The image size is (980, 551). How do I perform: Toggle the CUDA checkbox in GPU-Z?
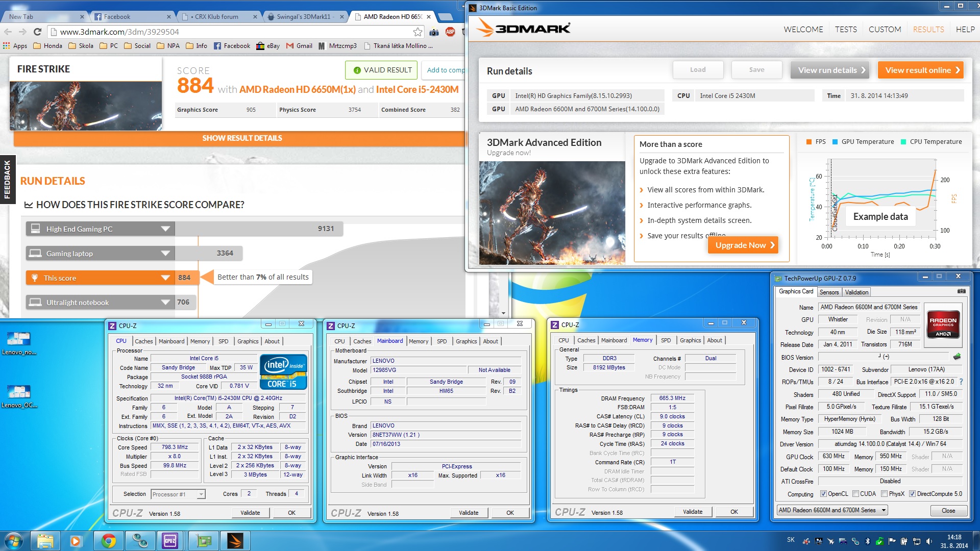(855, 494)
